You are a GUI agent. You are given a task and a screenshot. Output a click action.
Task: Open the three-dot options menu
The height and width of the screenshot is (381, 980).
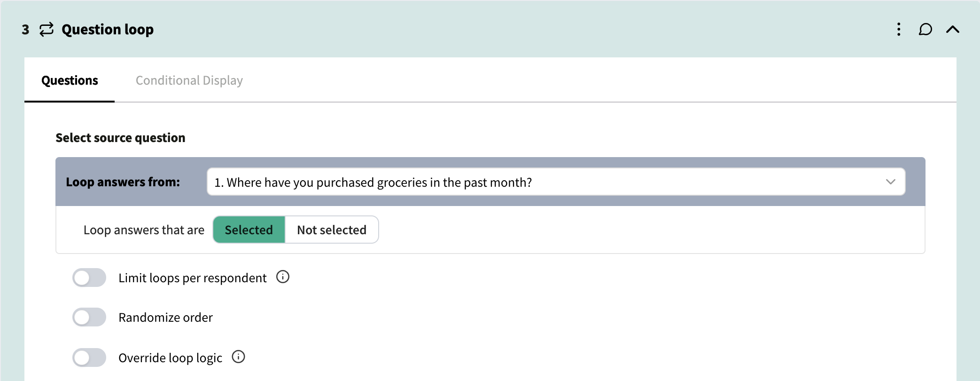[x=898, y=30]
